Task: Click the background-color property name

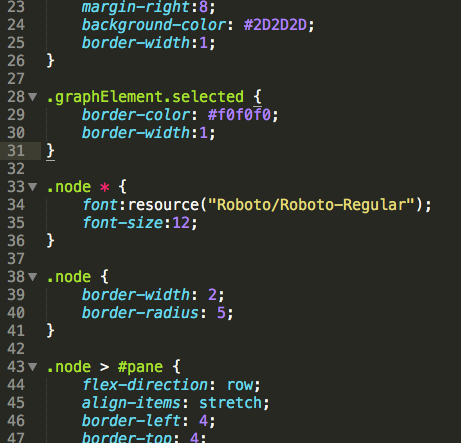Action: pyautogui.click(x=154, y=25)
